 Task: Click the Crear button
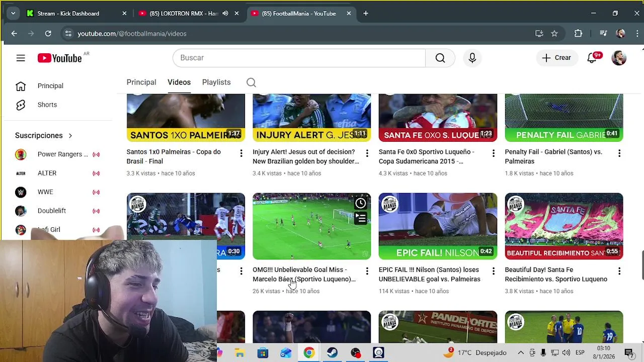tap(556, 58)
